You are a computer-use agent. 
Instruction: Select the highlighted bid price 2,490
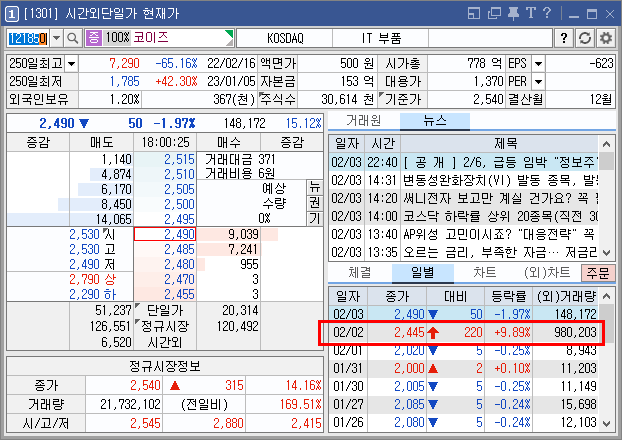tap(165, 234)
